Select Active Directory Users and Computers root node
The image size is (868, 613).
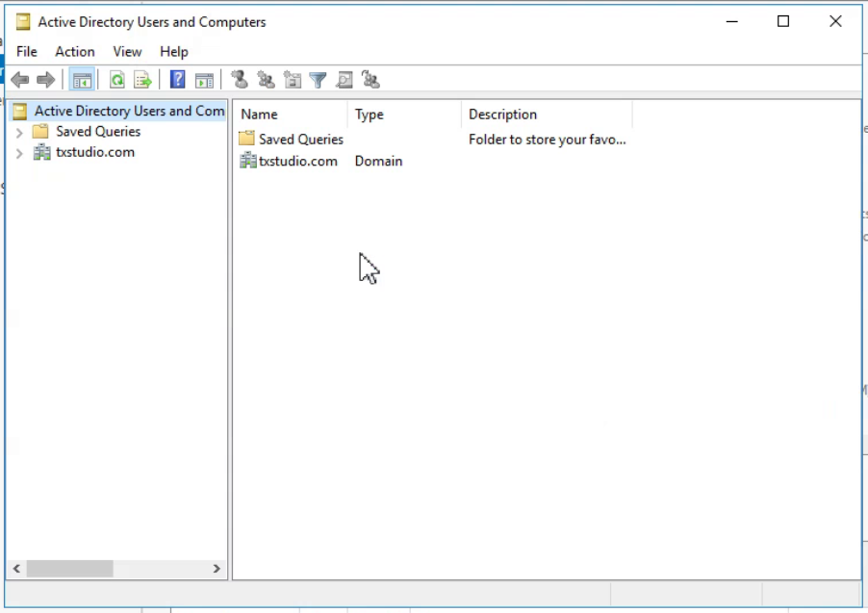118,111
